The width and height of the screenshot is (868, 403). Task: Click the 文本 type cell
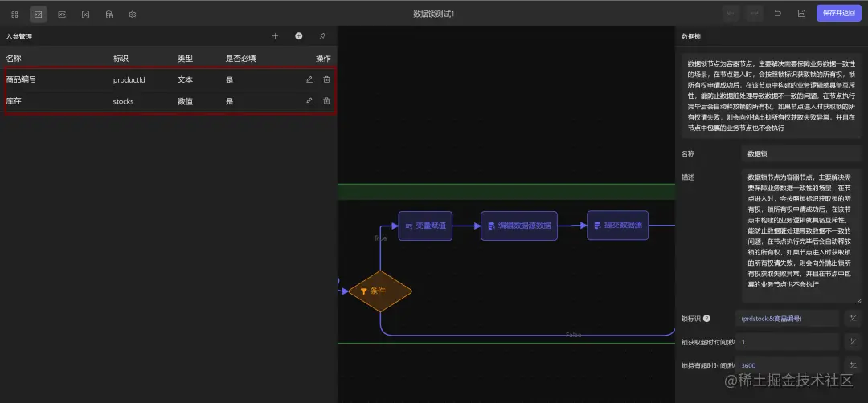point(185,79)
